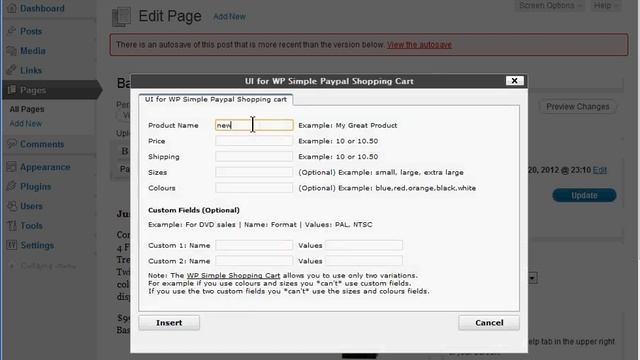
Task: Click the Comments bubble icon
Action: click(x=12, y=144)
